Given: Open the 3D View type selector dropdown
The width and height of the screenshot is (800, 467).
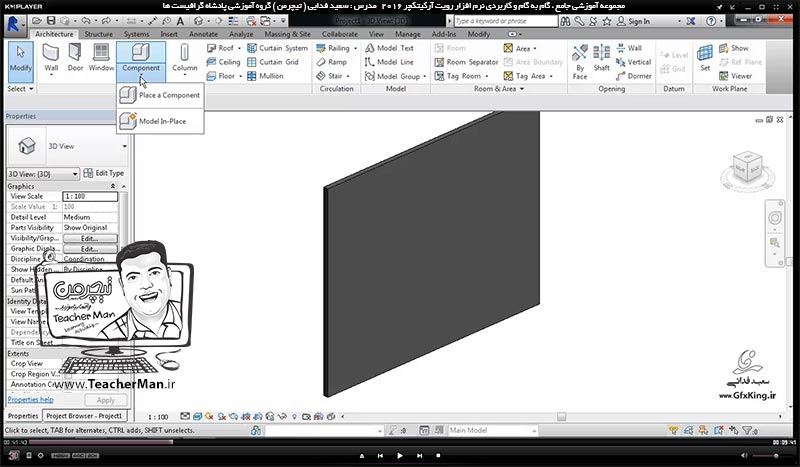Looking at the screenshot, I should click(x=124, y=146).
